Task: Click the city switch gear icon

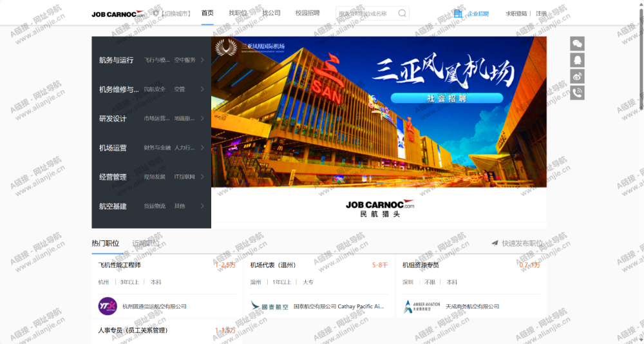Action: 156,13
